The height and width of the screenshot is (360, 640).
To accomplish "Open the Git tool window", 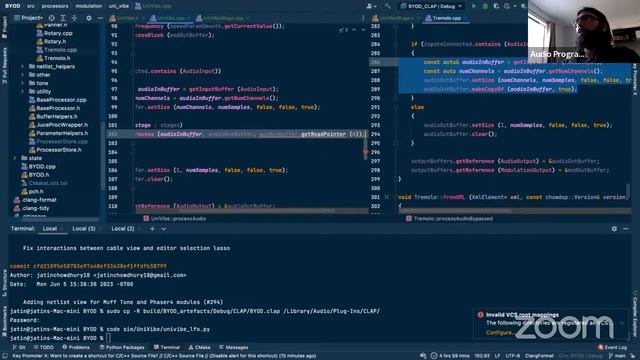I will click(x=19, y=347).
